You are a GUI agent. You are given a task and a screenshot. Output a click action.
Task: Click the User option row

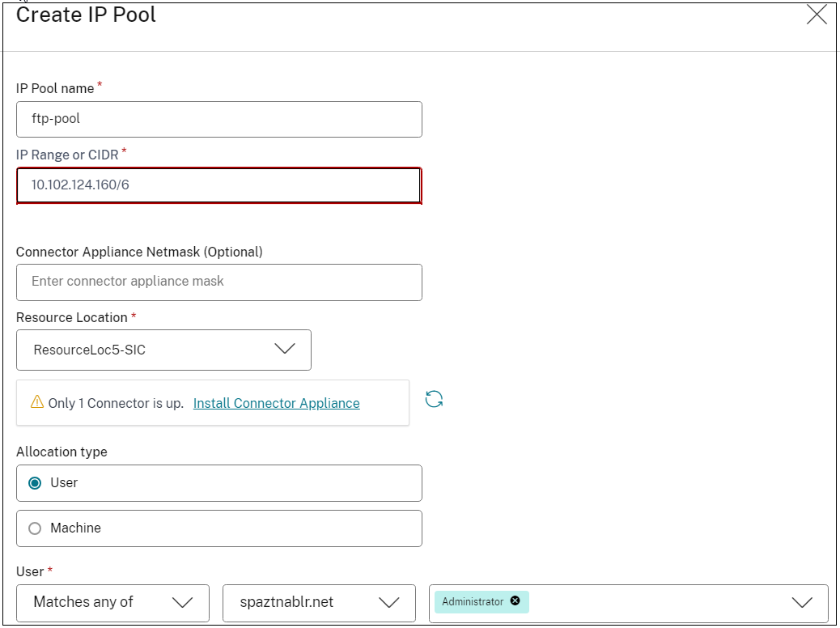point(218,483)
